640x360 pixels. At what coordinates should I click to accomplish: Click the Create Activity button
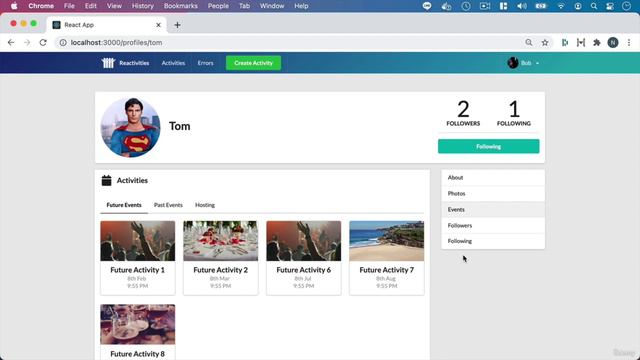(x=253, y=63)
